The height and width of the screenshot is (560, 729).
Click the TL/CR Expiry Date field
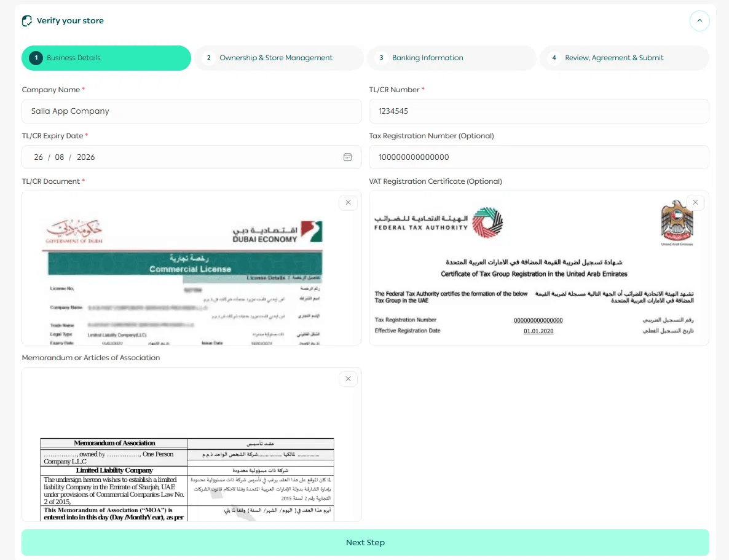(192, 157)
